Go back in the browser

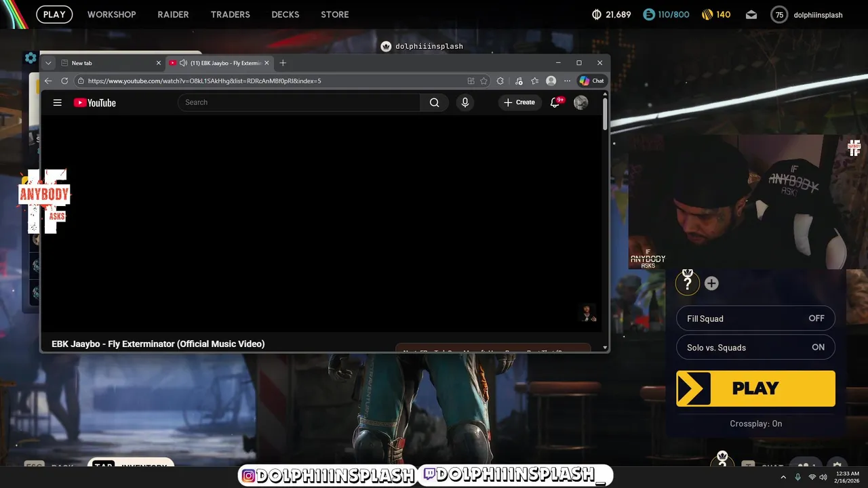point(48,81)
